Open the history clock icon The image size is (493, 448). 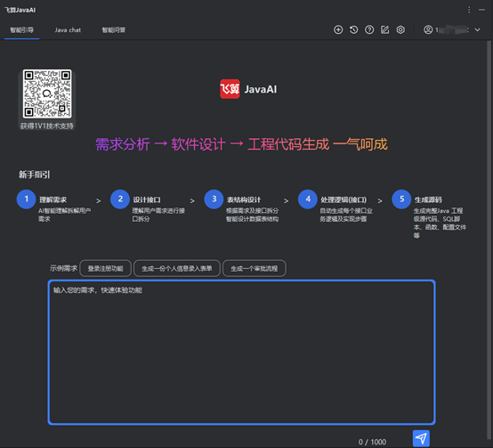point(353,30)
